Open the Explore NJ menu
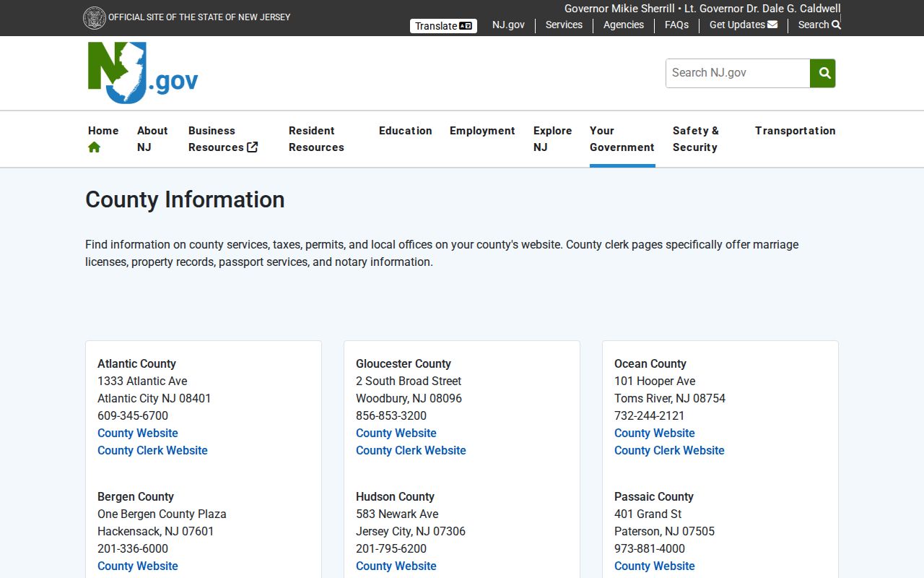The height and width of the screenshot is (578, 924). pos(552,139)
